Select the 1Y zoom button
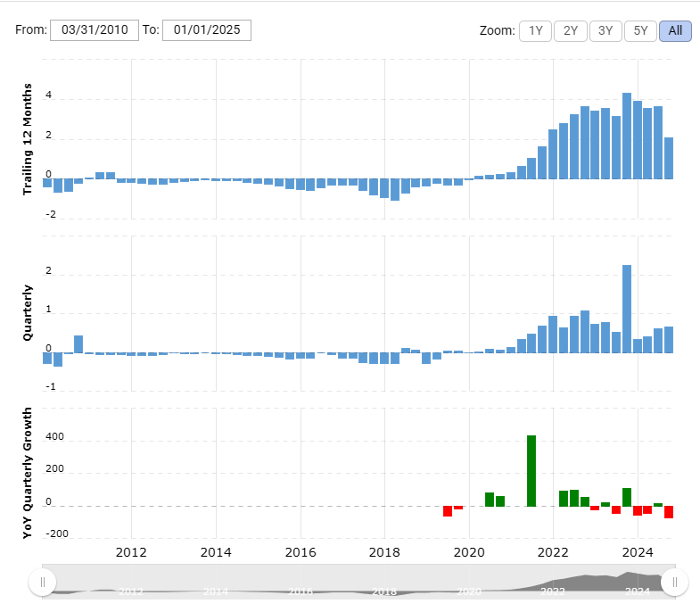The image size is (700, 612). pos(535,31)
